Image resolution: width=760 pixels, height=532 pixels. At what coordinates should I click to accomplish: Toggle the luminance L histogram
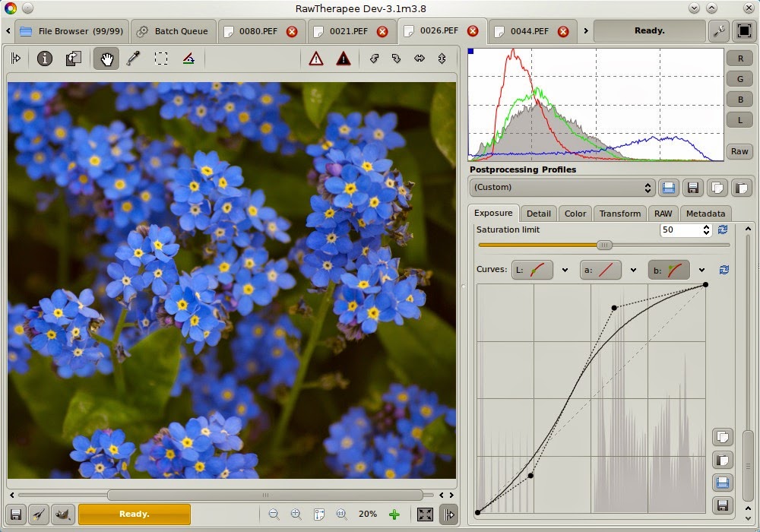click(739, 120)
